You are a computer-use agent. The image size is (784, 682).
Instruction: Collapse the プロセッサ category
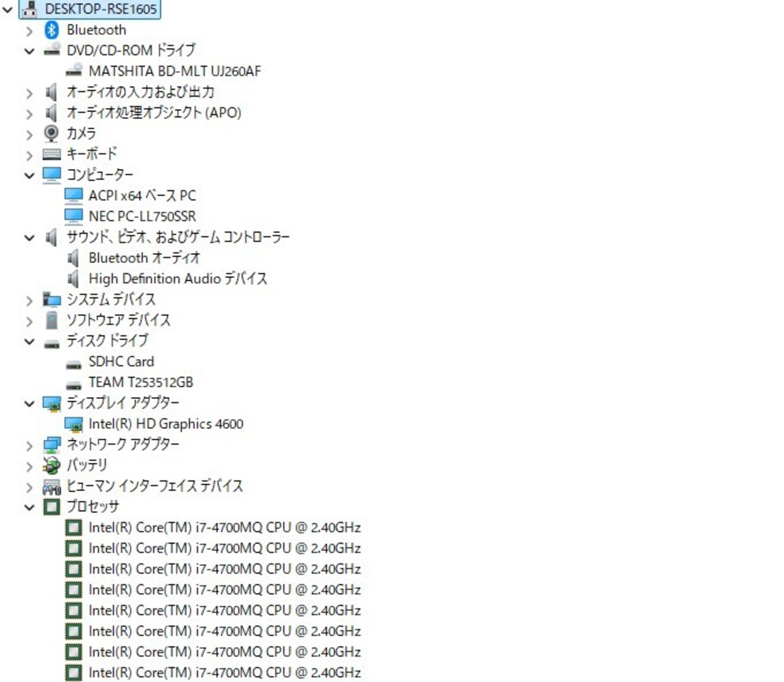pos(29,507)
